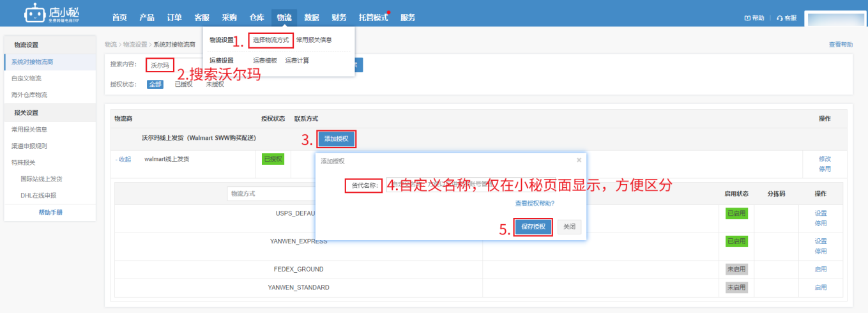Filter by 已授权 status
Viewport: 868px width, 313px height.
pos(183,84)
